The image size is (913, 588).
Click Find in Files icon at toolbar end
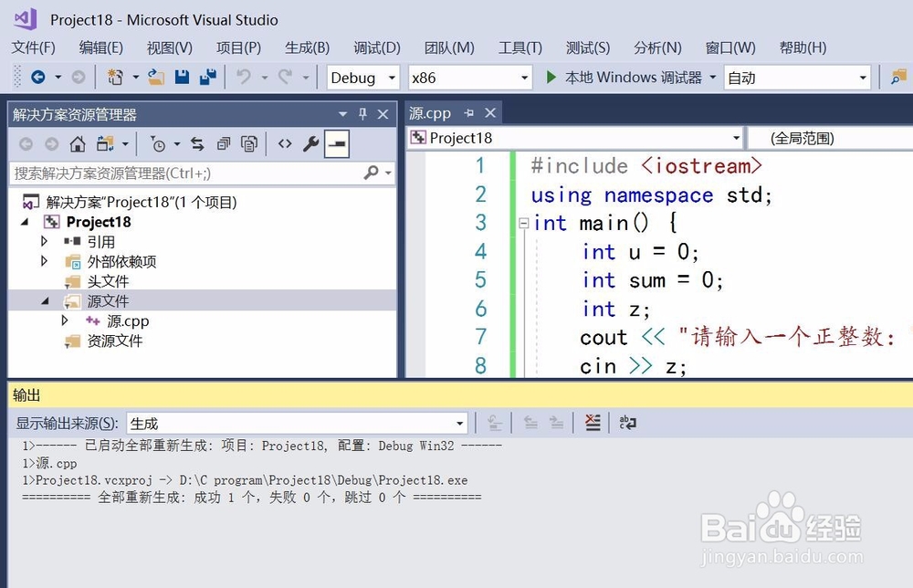[899, 77]
